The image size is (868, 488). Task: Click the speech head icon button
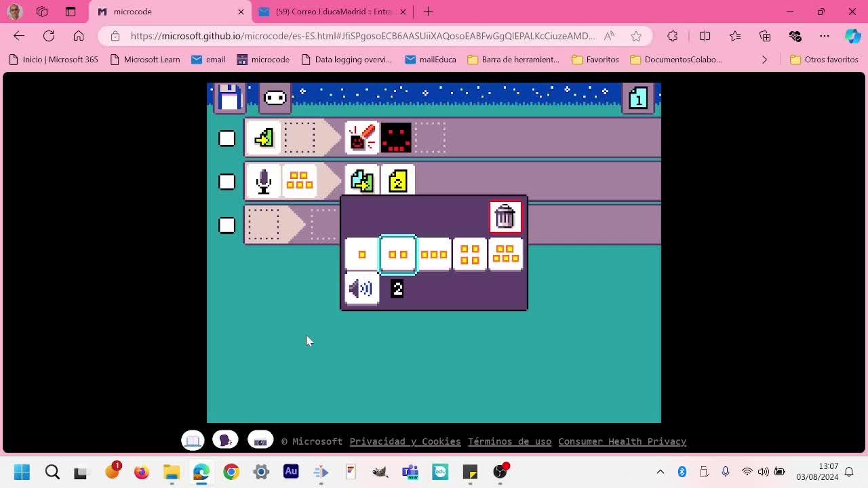(x=225, y=441)
